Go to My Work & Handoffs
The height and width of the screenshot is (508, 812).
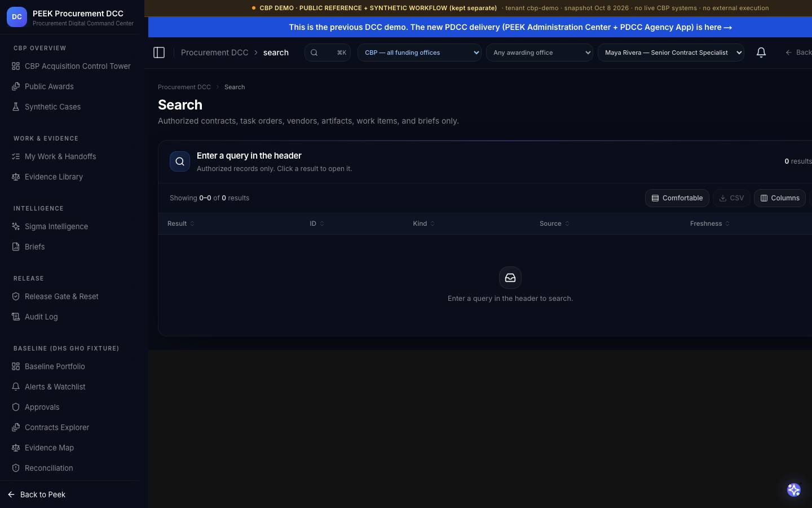[71, 156]
